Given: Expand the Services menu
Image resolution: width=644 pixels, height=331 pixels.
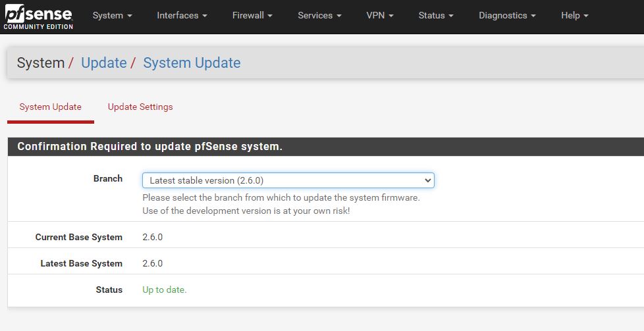Looking at the screenshot, I should point(319,15).
